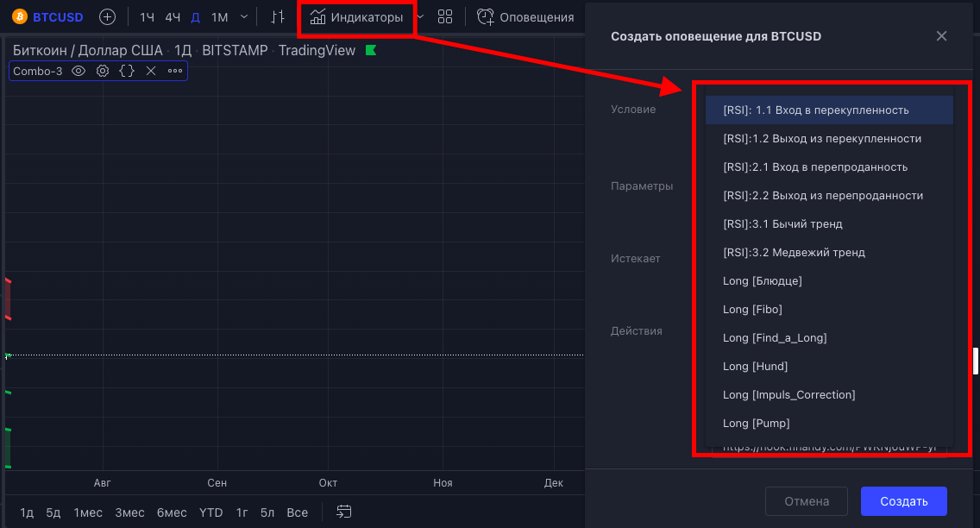Screen dimensions: 980x528
Task: Select [RSI]:2.1 Вход в перепроданность
Action: 829,167
